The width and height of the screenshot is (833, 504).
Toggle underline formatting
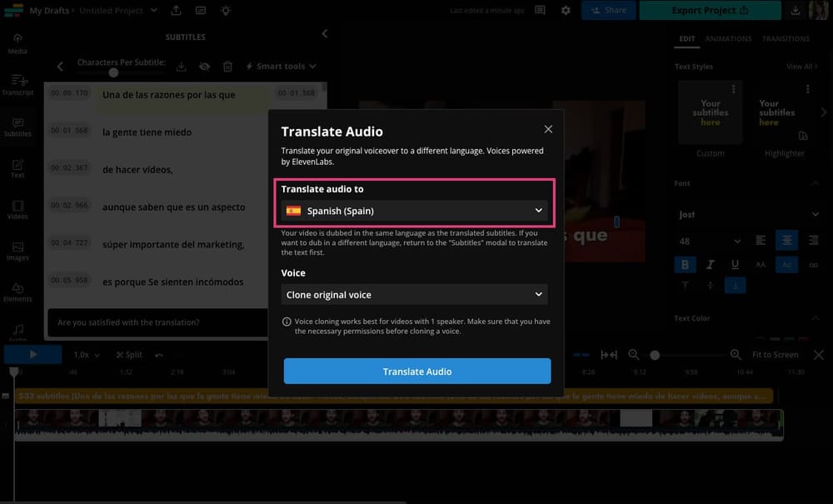pyautogui.click(x=735, y=264)
